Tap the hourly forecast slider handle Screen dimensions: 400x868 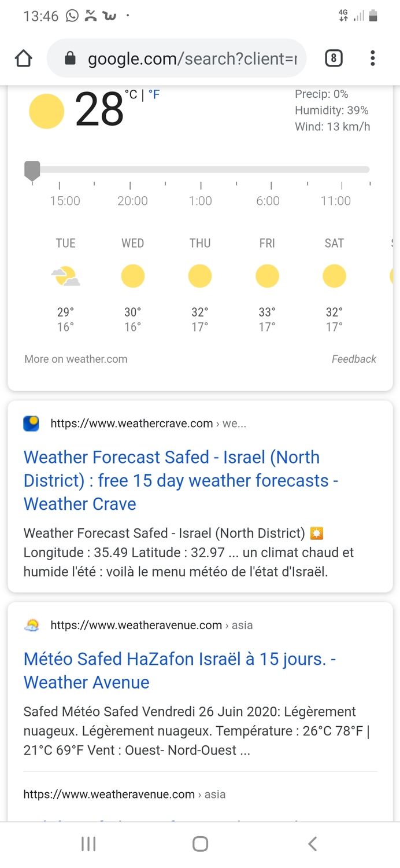[x=32, y=171]
